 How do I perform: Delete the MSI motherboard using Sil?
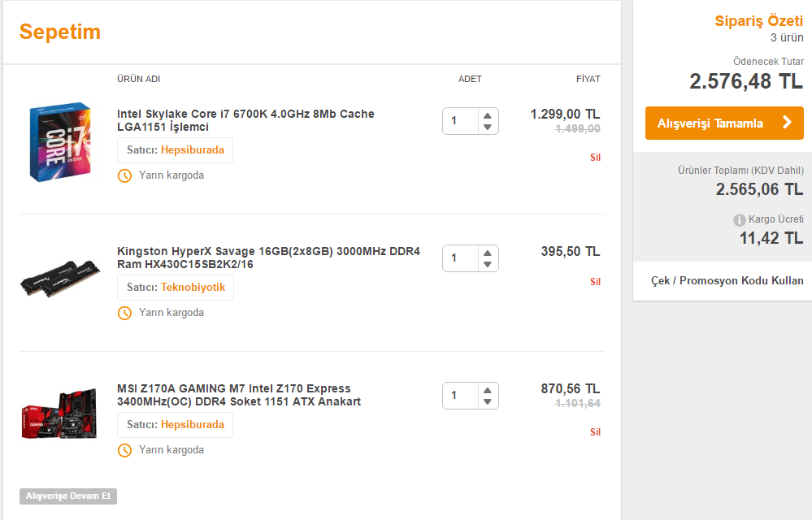coord(595,432)
